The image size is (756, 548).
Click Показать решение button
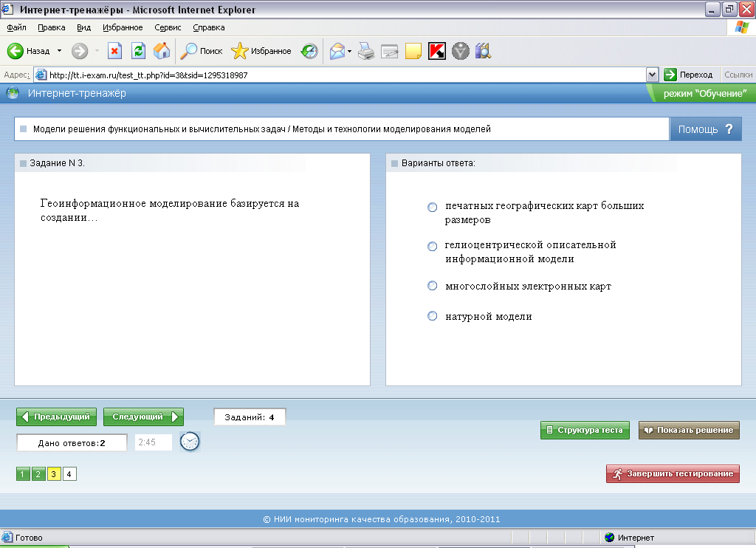click(x=689, y=430)
